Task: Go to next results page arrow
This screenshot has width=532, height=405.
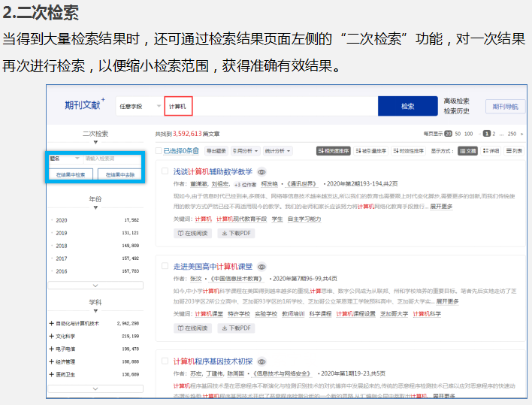Action: pos(521,134)
